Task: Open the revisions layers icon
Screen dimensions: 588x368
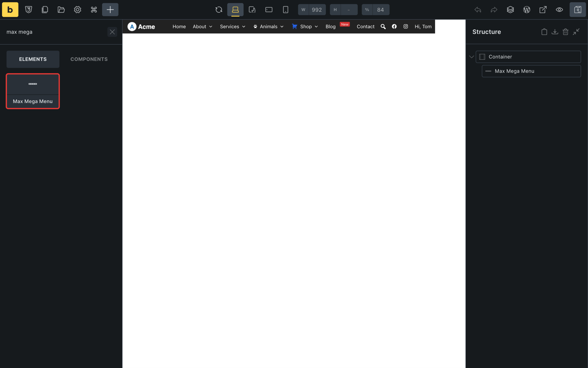Action: click(510, 10)
